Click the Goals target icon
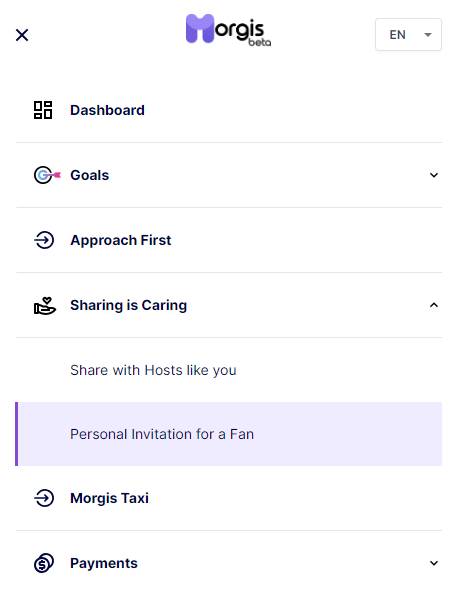This screenshot has height=592, width=452. point(47,175)
